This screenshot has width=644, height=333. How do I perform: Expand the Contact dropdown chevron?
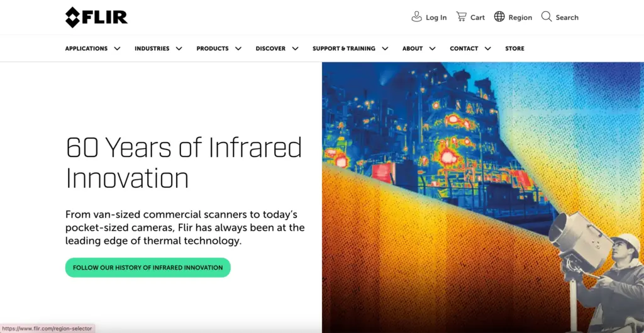487,48
